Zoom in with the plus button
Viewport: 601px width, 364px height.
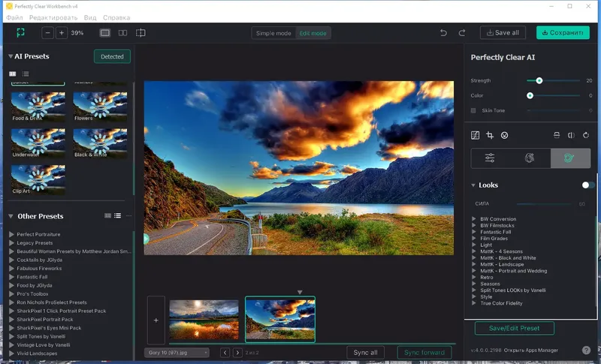tap(62, 33)
